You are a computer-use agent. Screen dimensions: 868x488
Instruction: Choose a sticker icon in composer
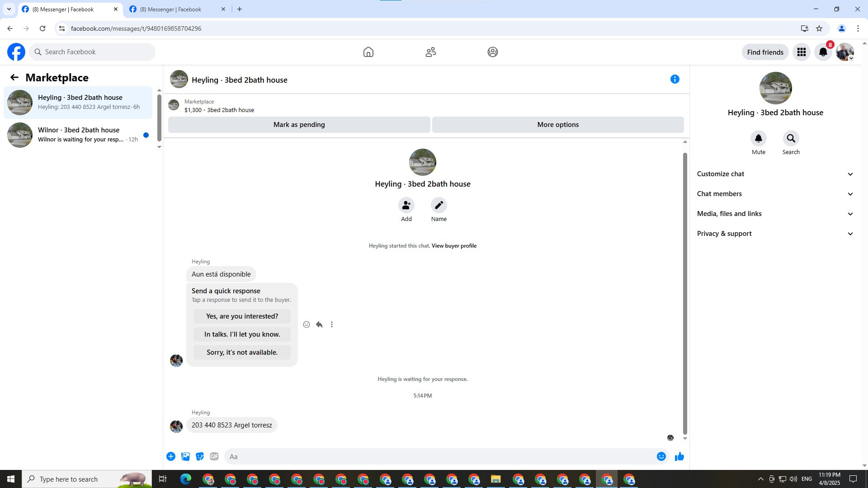click(200, 456)
